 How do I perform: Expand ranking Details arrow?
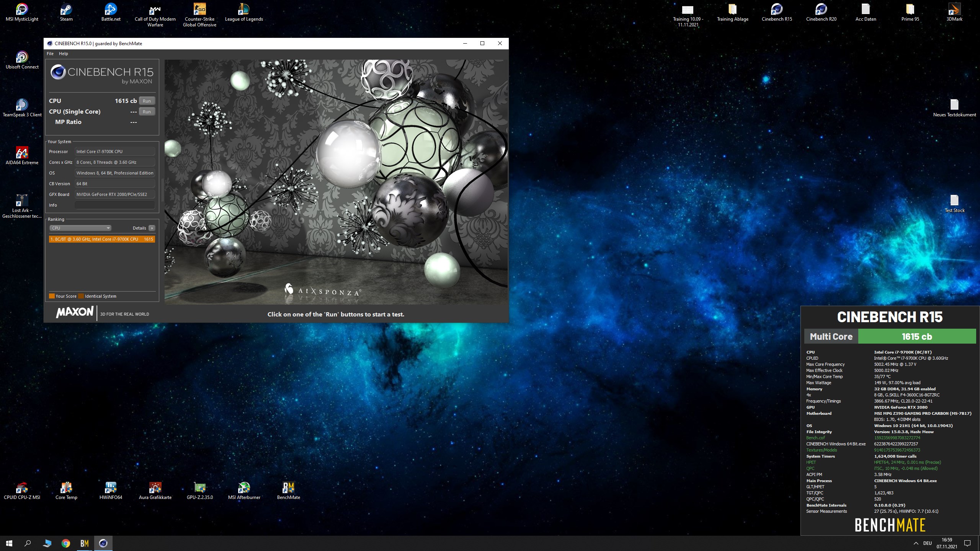point(152,228)
